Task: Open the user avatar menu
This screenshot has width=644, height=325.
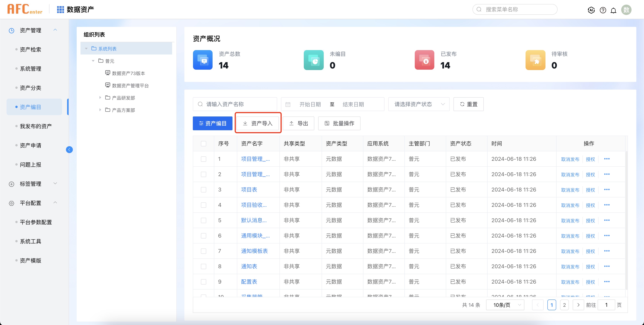Action: click(626, 10)
